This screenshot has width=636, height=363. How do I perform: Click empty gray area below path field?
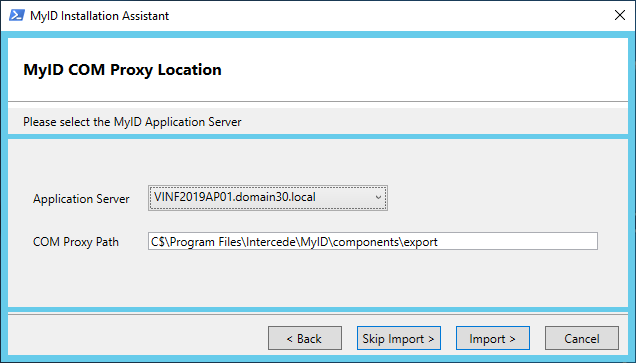pyautogui.click(x=316, y=280)
